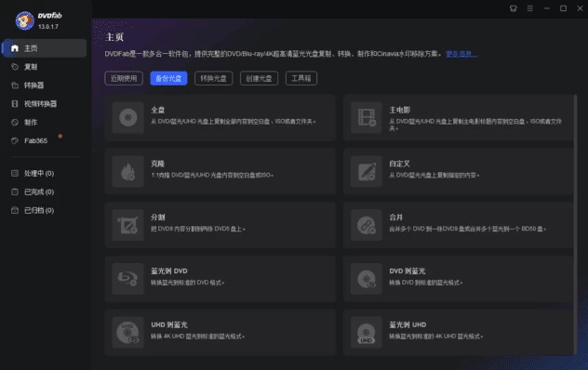Screen dimensions: 588x370
Task: Click the 主页 page heading
Action: tap(114, 37)
